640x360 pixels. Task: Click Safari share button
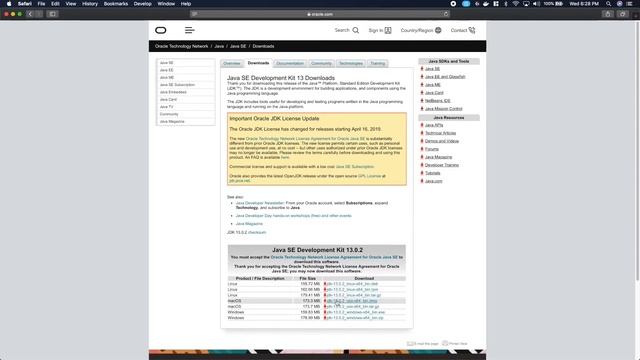click(x=608, y=14)
